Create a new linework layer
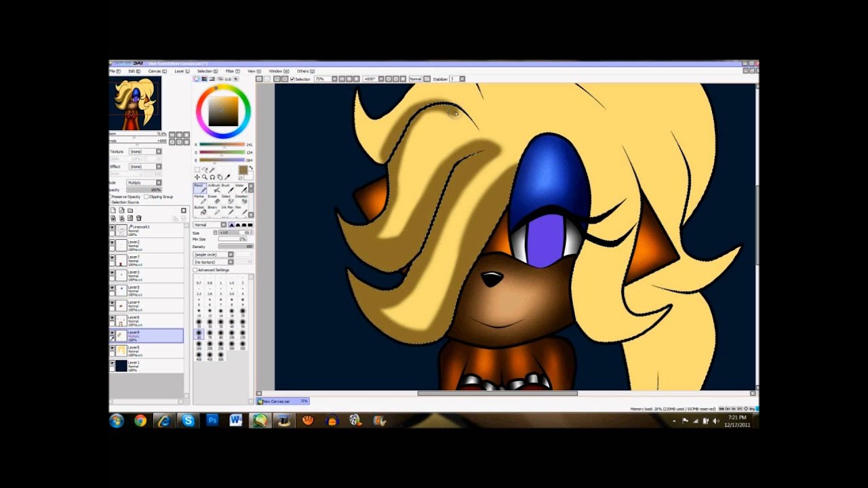This screenshot has height=488, width=868. click(121, 210)
